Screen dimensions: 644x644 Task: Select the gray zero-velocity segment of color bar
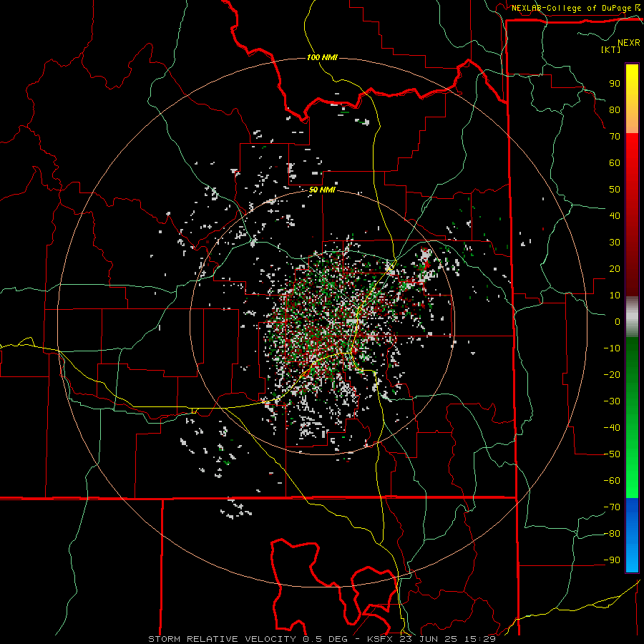(x=632, y=317)
